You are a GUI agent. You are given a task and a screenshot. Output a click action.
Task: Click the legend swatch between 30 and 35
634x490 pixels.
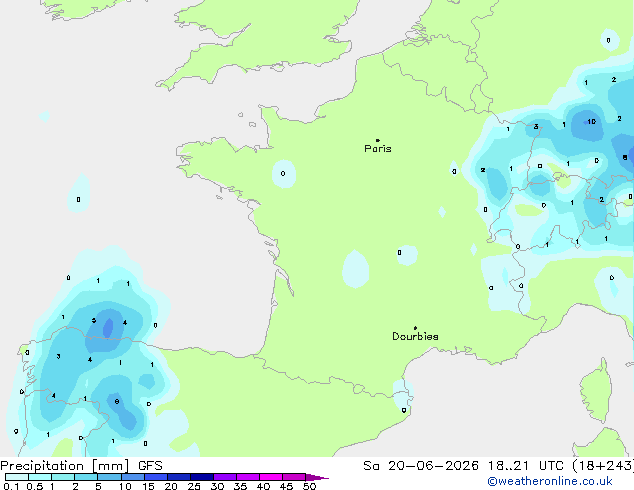(225, 477)
